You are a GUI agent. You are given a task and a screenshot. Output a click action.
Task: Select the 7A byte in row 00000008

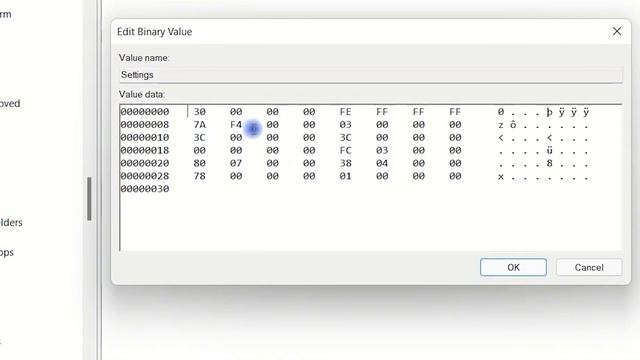pyautogui.click(x=199, y=125)
